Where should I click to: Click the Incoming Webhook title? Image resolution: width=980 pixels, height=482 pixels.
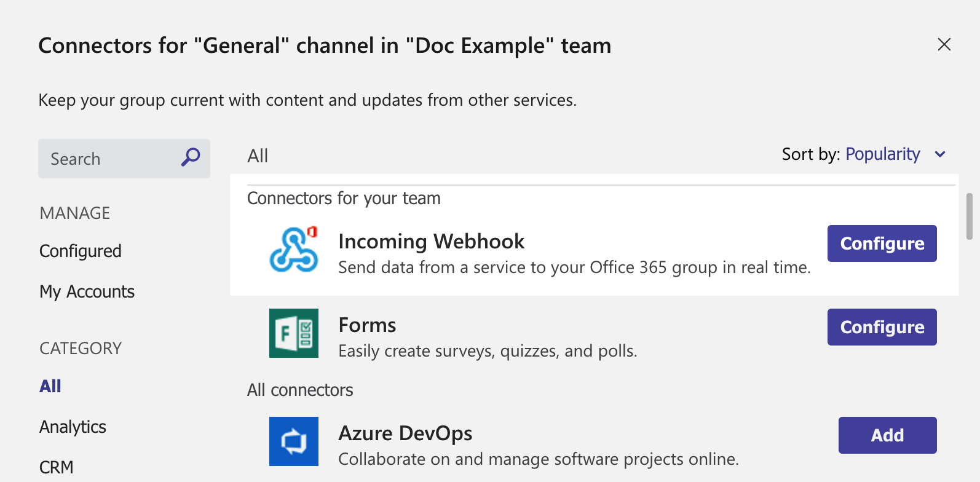[432, 241]
